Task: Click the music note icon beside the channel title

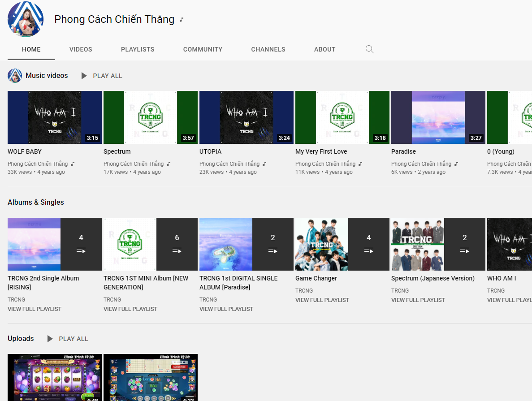Action: pos(182,20)
